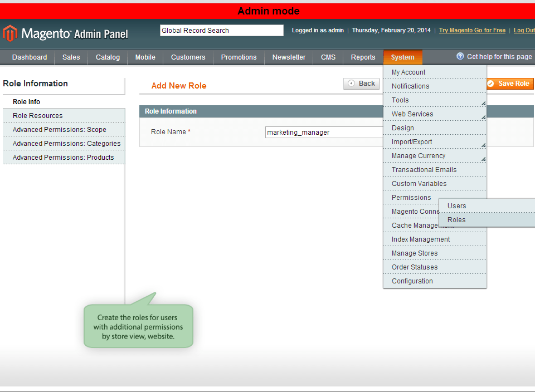Open the Catalog menu
This screenshot has width=535, height=392.
(108, 57)
